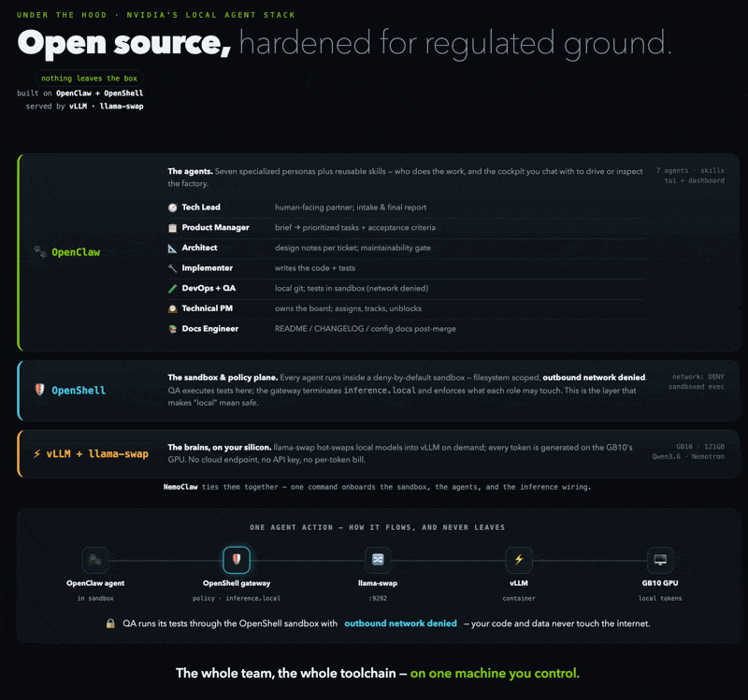Click the Tech Lead clock icon
748x700 pixels.
[x=173, y=207]
